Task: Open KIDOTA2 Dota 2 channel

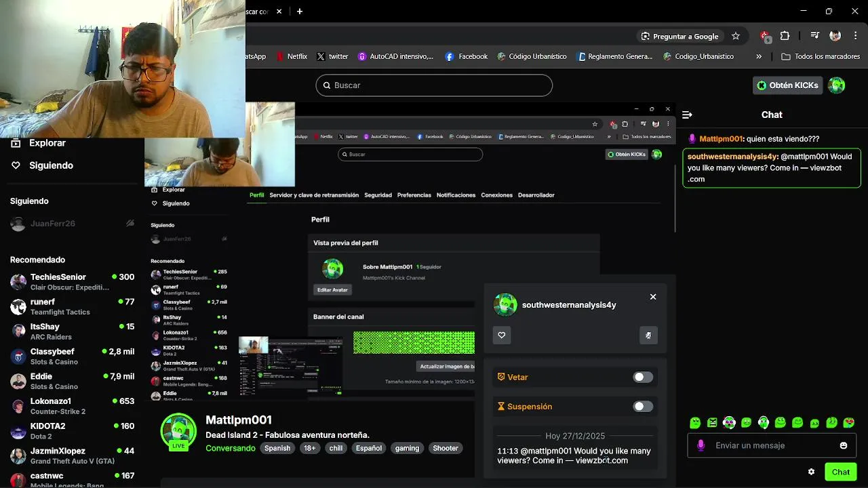Action: point(73,430)
